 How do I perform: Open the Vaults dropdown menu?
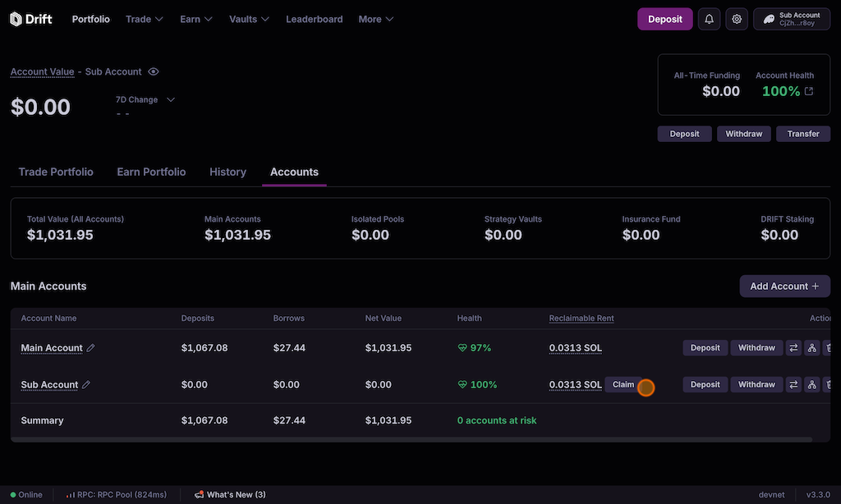[250, 19]
